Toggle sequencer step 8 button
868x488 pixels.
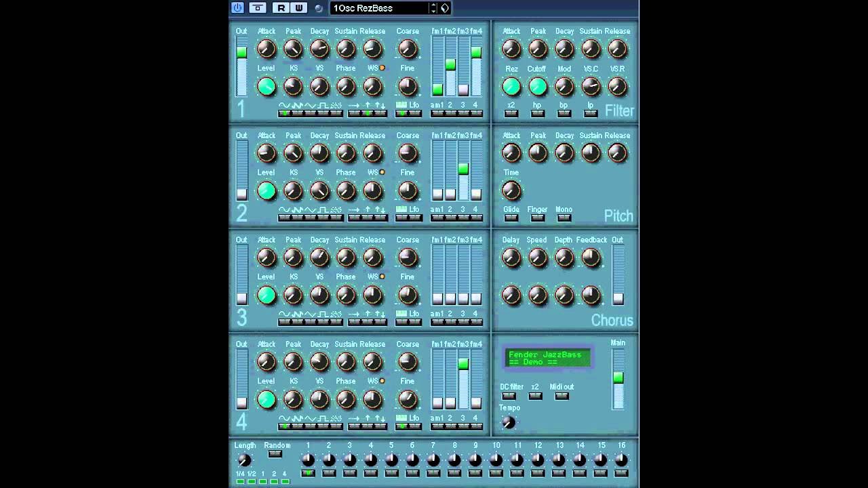pos(454,473)
